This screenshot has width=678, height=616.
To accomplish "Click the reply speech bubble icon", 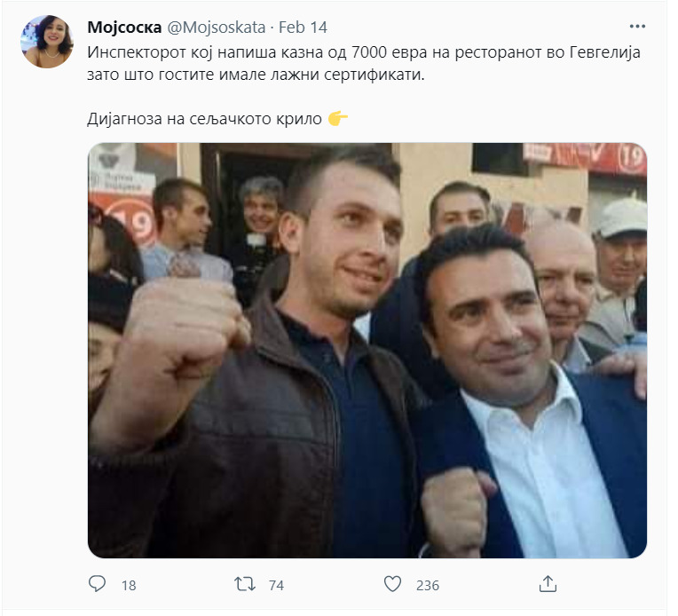I will pos(97,583).
